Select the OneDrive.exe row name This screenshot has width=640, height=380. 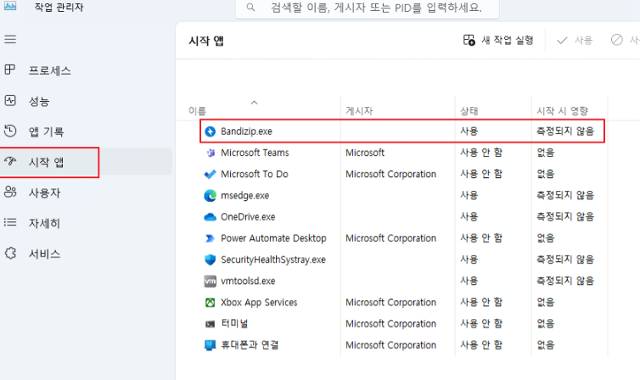click(x=248, y=217)
